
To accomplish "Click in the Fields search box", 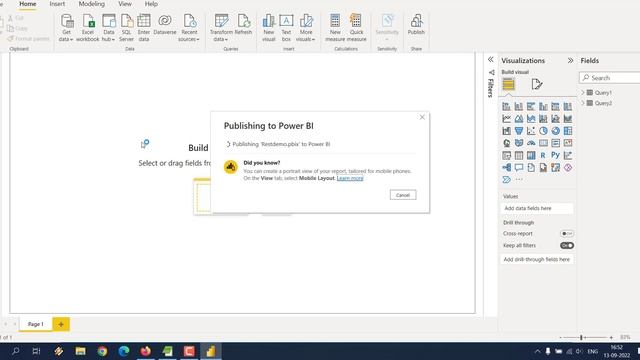I will tap(610, 78).
